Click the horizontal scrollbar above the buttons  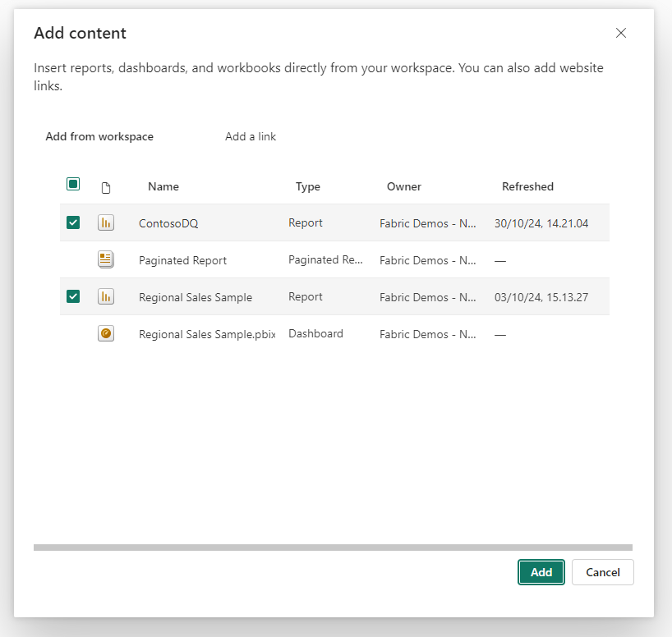[x=333, y=547]
